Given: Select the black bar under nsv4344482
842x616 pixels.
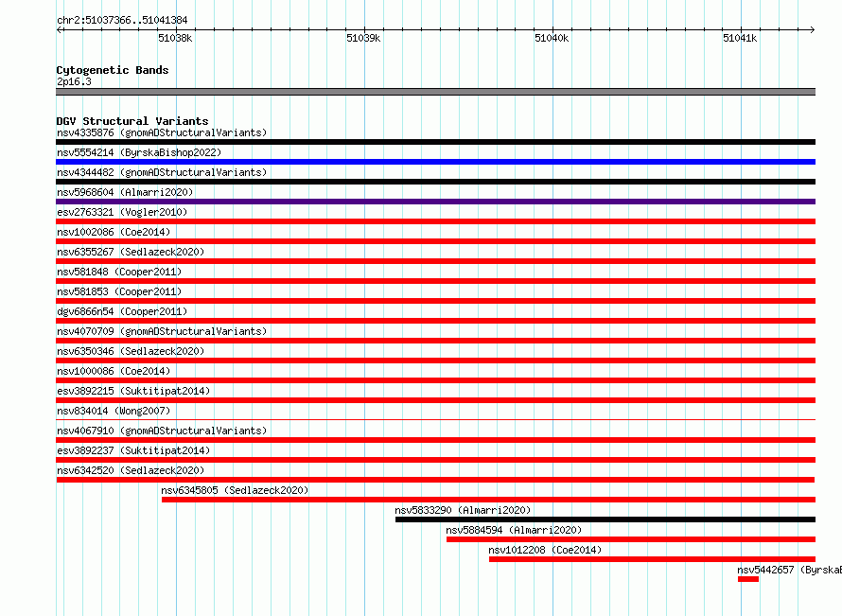Looking at the screenshot, I should [435, 182].
